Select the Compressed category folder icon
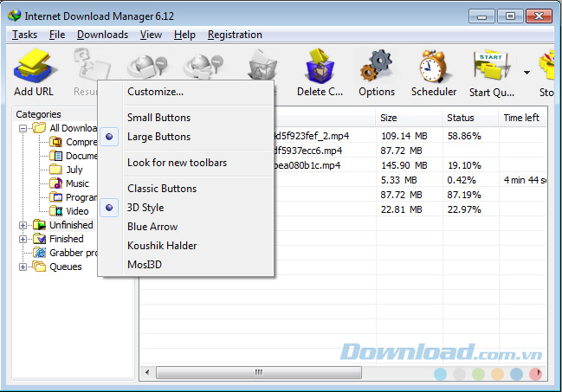Viewport: 562px width, 392px height. (55, 142)
